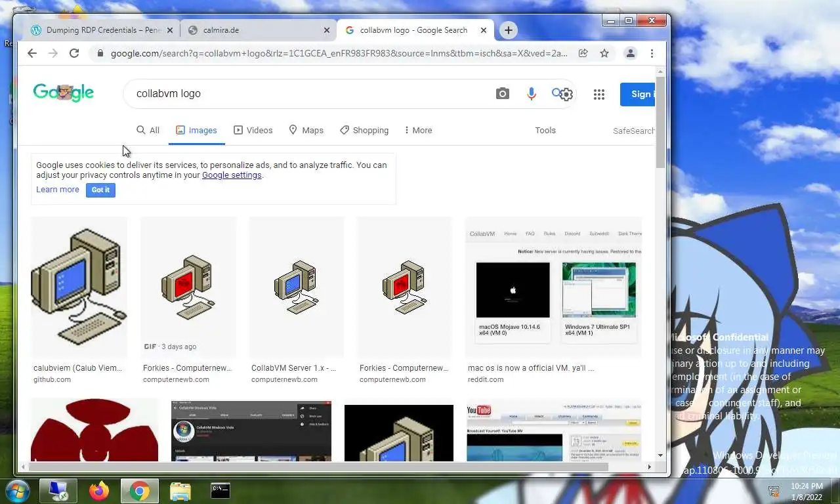Switch to the calmira.de tab
Viewport: 840px width, 504px height.
click(x=258, y=30)
